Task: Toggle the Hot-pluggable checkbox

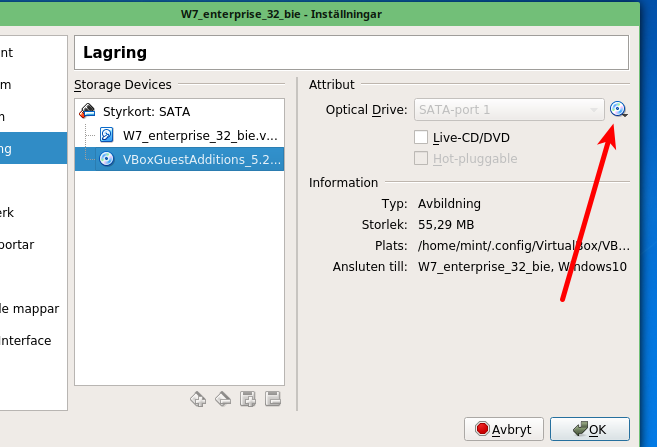Action: (421, 158)
